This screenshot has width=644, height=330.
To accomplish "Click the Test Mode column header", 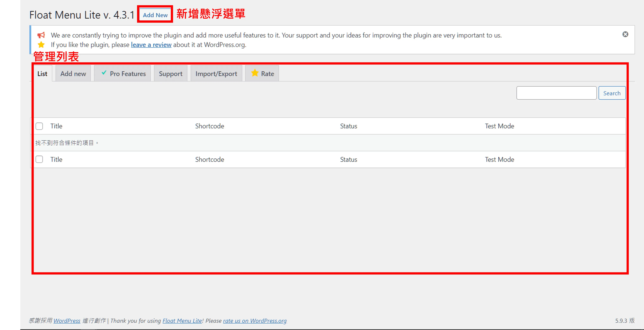I will point(499,126).
